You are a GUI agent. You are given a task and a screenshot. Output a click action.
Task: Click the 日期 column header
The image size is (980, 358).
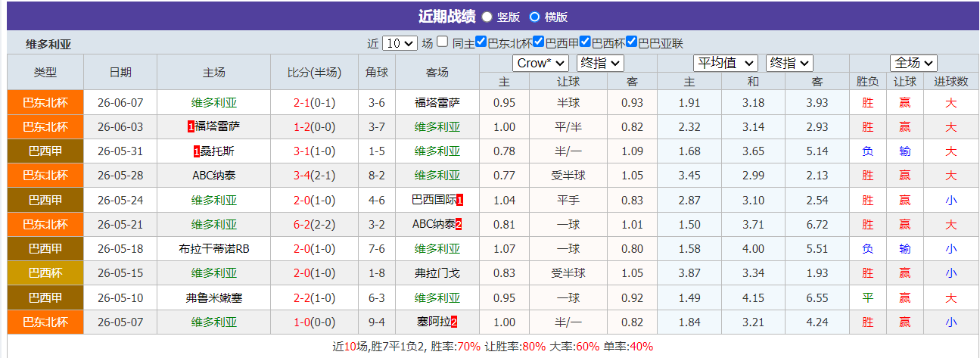[120, 72]
